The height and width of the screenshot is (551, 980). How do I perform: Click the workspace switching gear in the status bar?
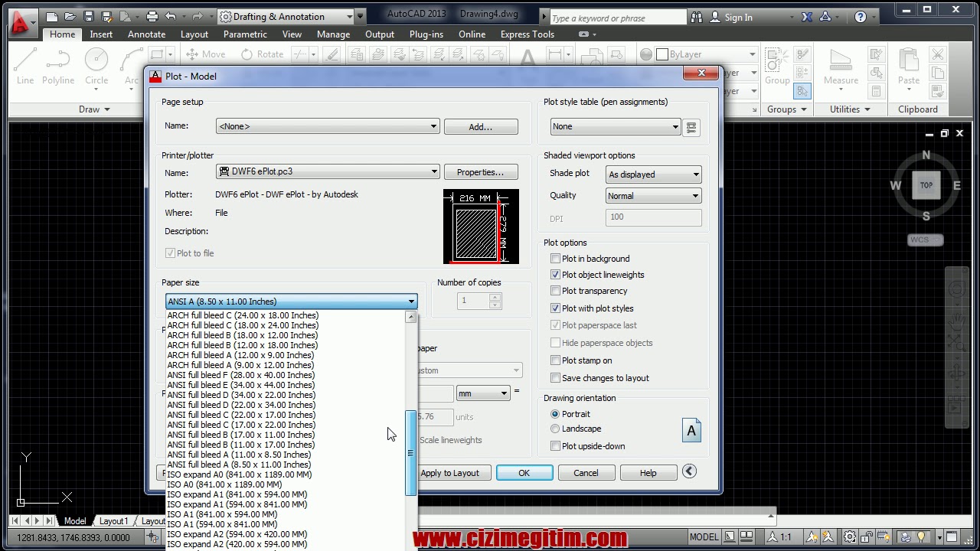pyautogui.click(x=850, y=537)
